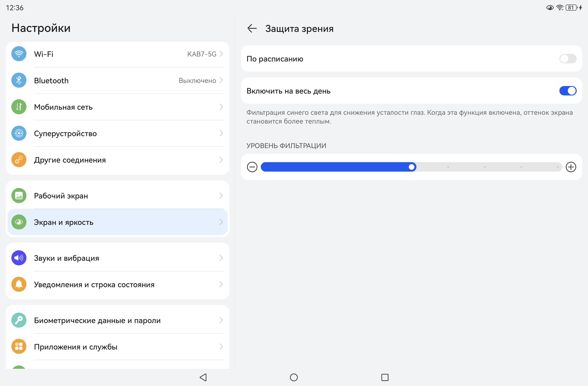Image resolution: width=588 pixels, height=386 pixels.
Task: Tap the Уведомления bell icon
Action: tap(19, 284)
